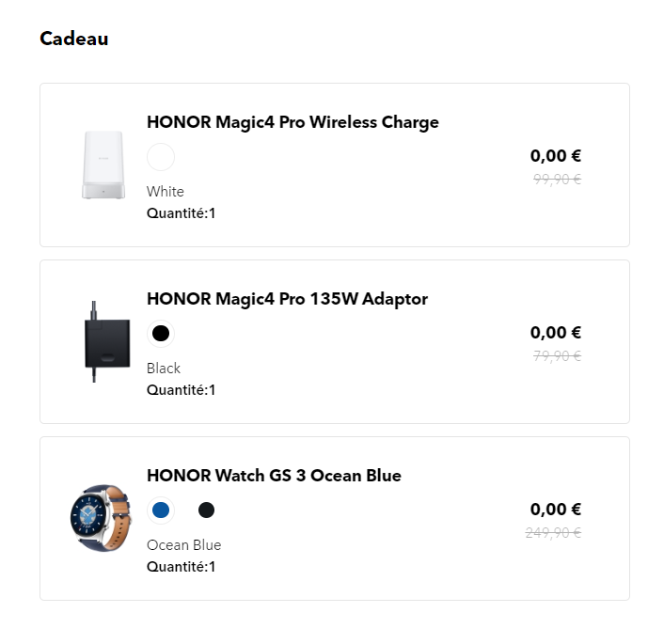Click the crossed-out 249,90 € price
This screenshot has height=644, width=648.
pos(553,533)
